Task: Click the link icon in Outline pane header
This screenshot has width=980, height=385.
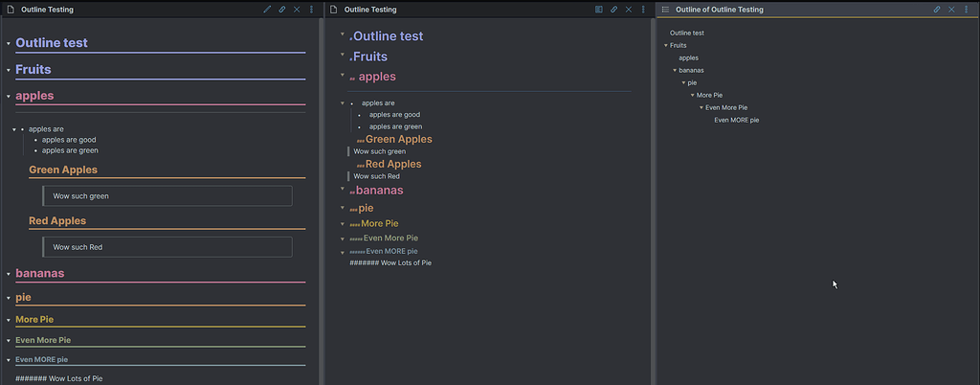Action: [937, 10]
